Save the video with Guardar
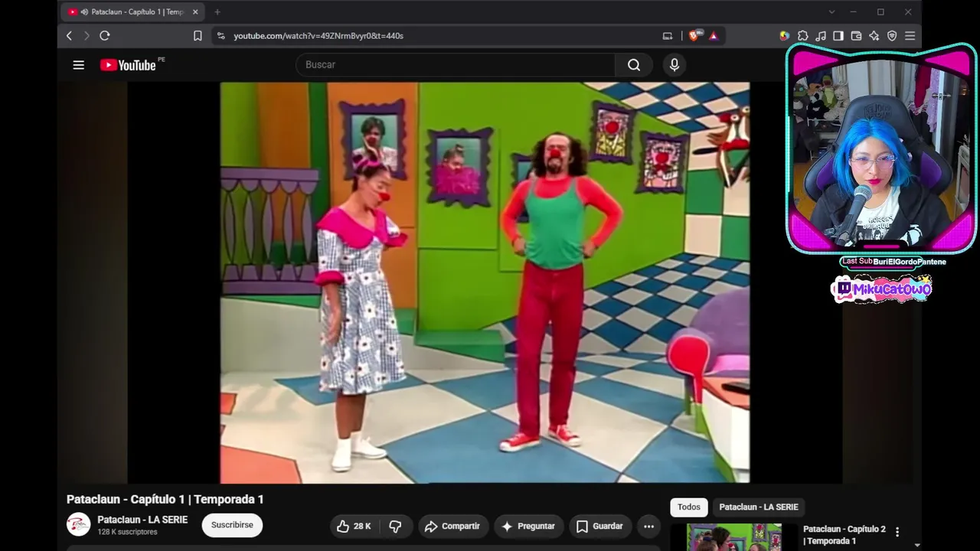The height and width of the screenshot is (551, 980). click(599, 527)
